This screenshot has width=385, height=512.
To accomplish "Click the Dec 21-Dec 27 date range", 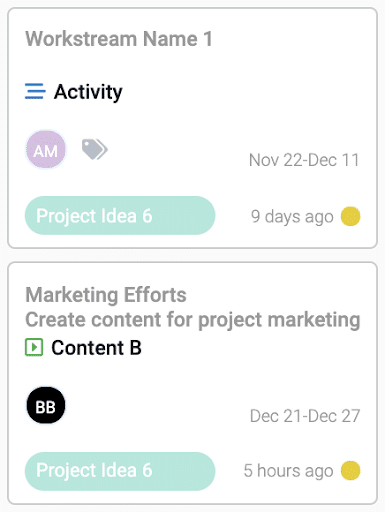I will (305, 416).
